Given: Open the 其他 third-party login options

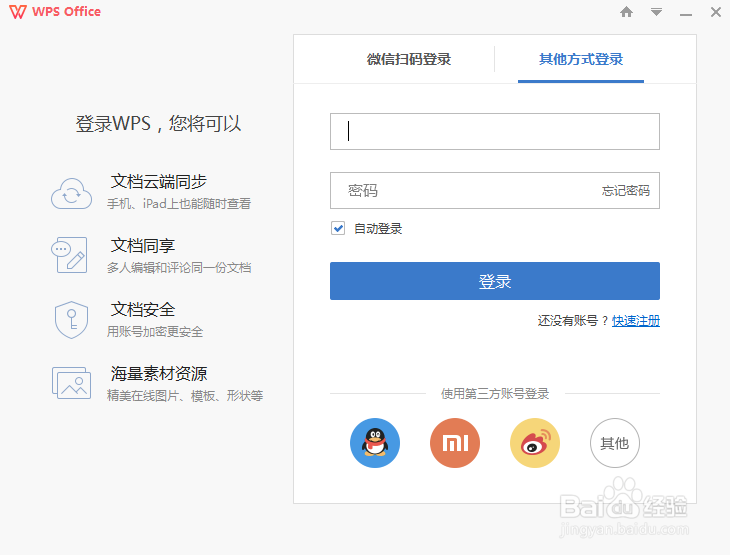Looking at the screenshot, I should [615, 443].
